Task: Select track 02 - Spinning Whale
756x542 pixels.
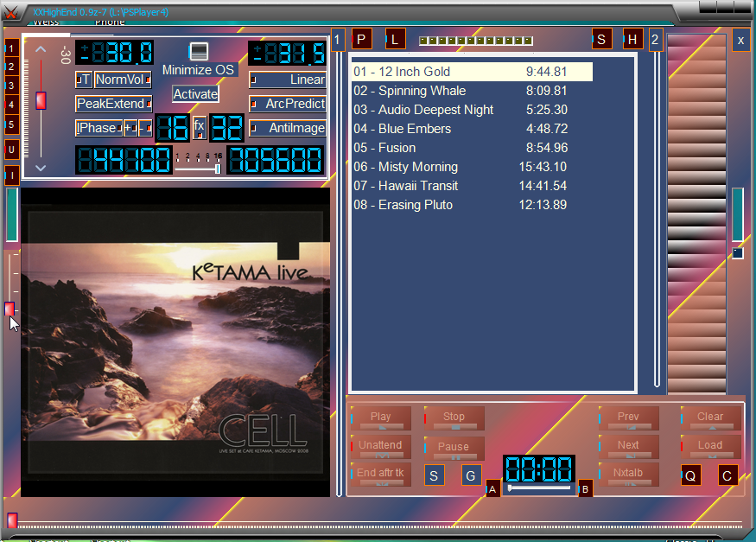Action: click(472, 91)
